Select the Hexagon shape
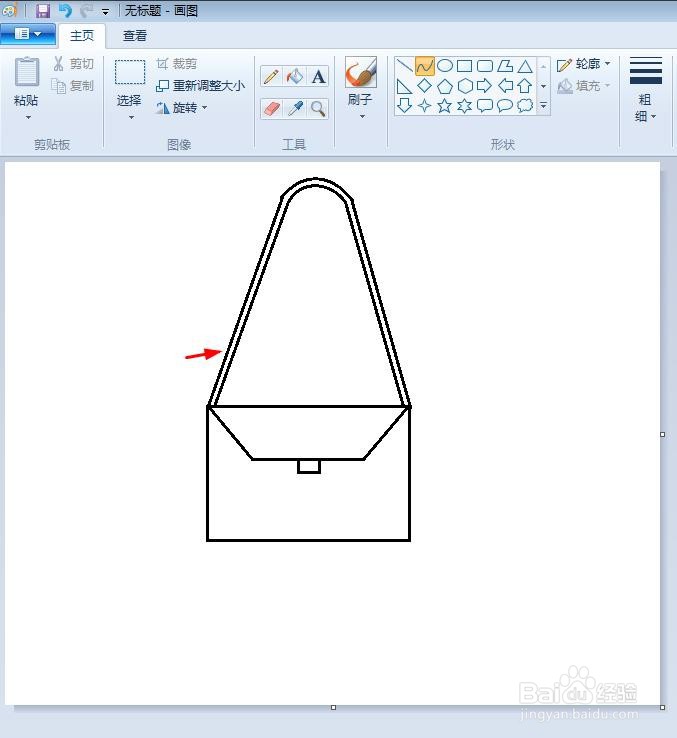 465,86
